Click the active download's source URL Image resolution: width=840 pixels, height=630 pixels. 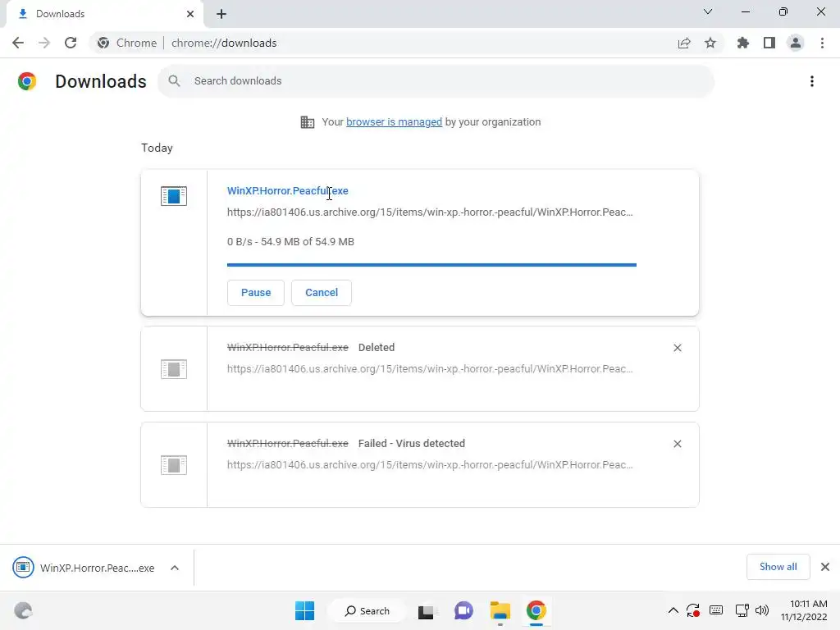pos(430,212)
